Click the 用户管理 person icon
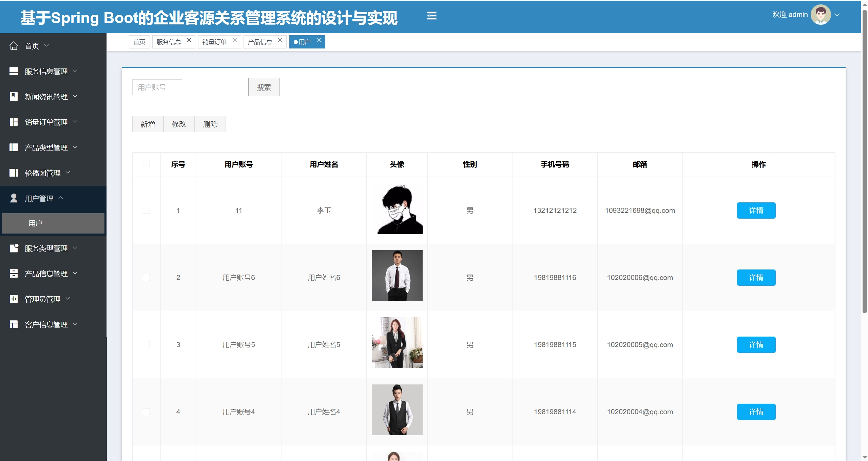Viewport: 868px width, 461px height. pos(14,198)
